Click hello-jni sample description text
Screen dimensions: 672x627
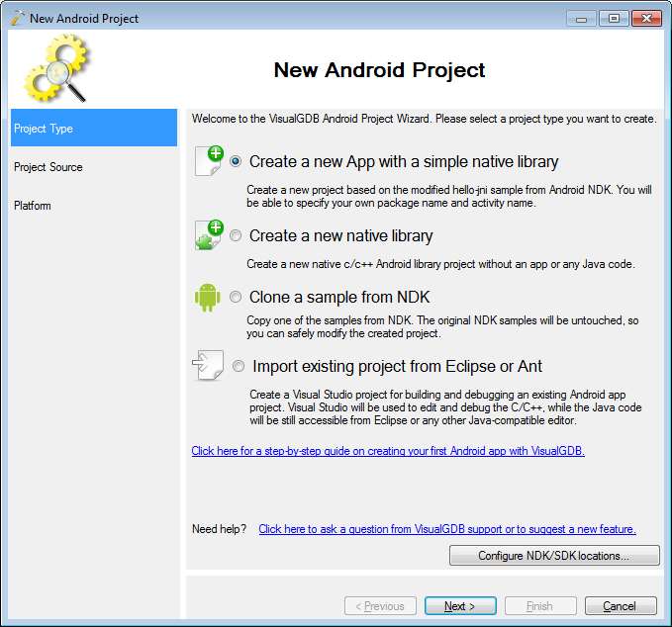[x=449, y=196]
